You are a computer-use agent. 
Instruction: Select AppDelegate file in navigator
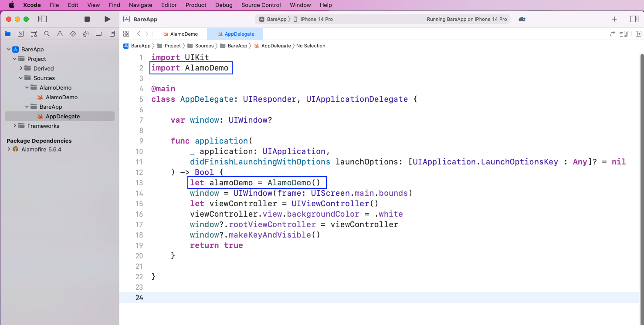tap(60, 116)
